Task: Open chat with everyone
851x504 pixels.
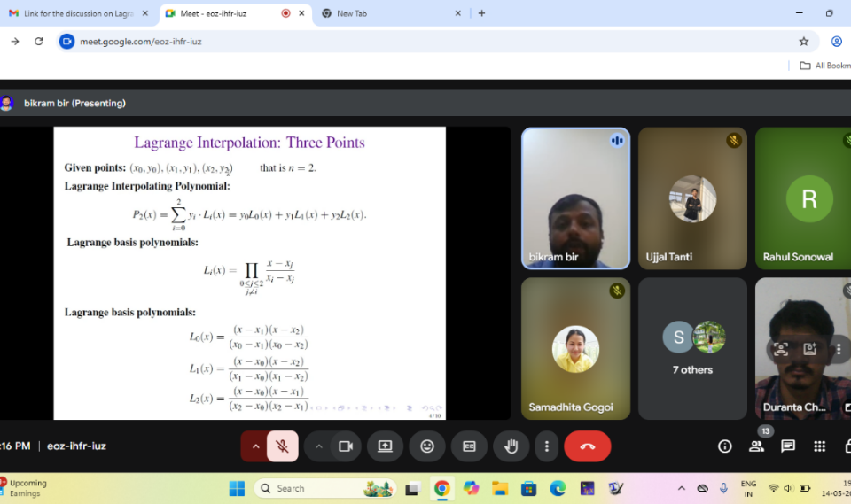Action: click(x=787, y=446)
